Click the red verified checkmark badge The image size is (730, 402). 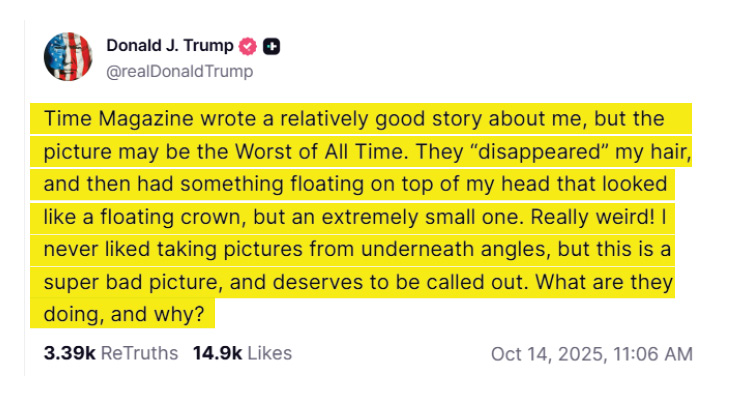(x=248, y=46)
